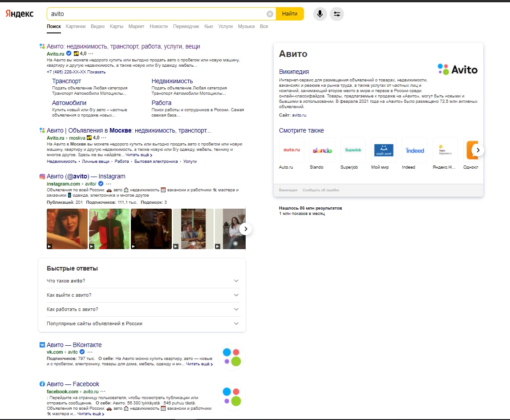Click Личные вещи link under Moscow result
The image size is (510, 420).
point(96,161)
